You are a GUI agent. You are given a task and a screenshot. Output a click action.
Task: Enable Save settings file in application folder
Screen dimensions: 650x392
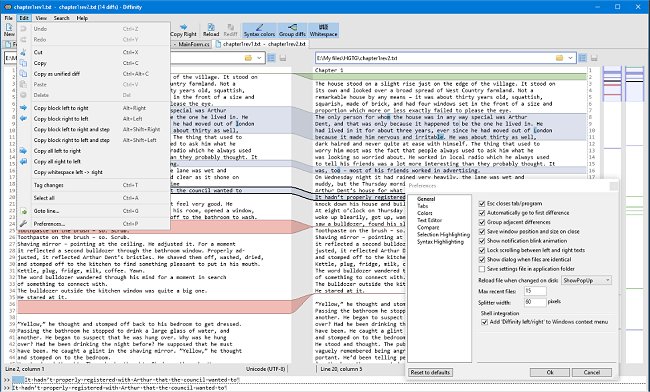point(482,269)
